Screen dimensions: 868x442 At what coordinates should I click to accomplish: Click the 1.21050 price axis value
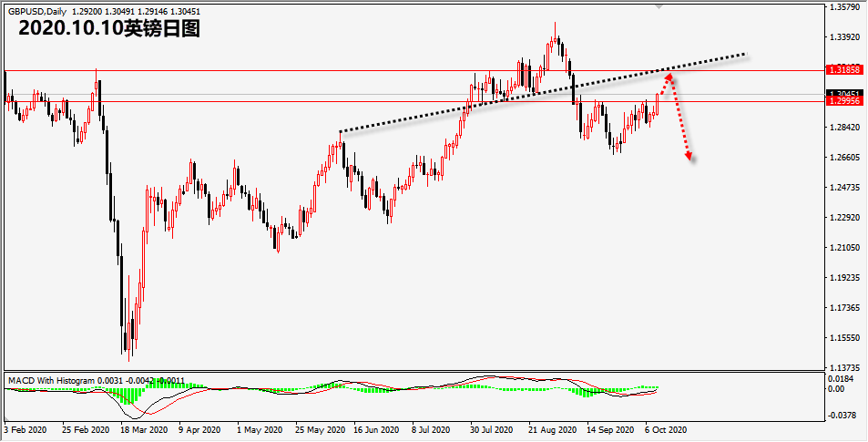click(x=846, y=248)
